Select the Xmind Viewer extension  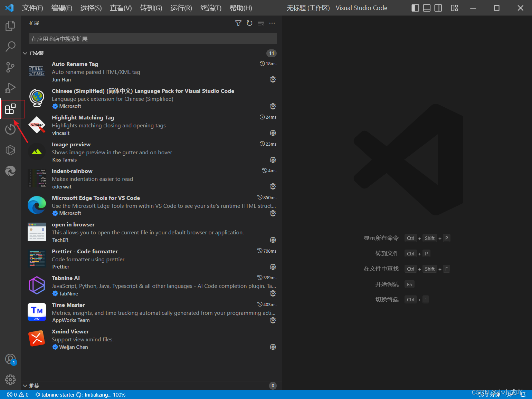click(x=152, y=339)
